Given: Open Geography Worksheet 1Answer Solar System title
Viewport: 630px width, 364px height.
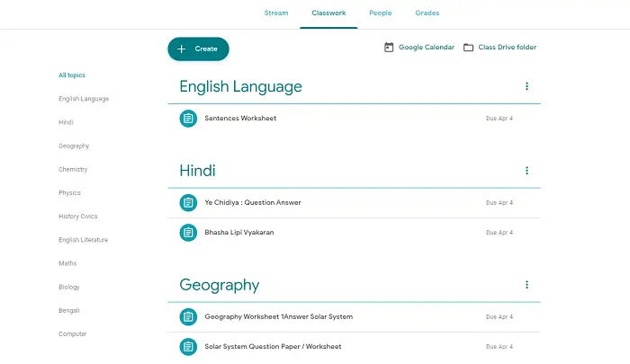Looking at the screenshot, I should 278,316.
